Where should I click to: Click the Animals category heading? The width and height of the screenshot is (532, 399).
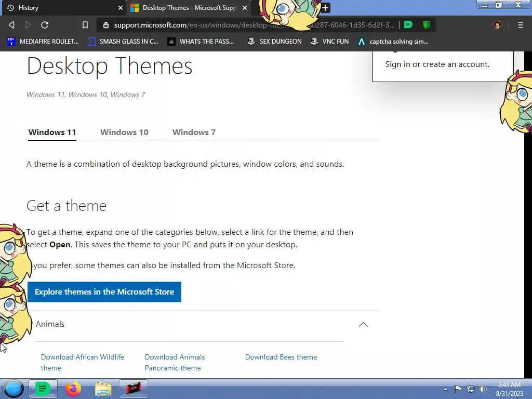click(x=50, y=324)
